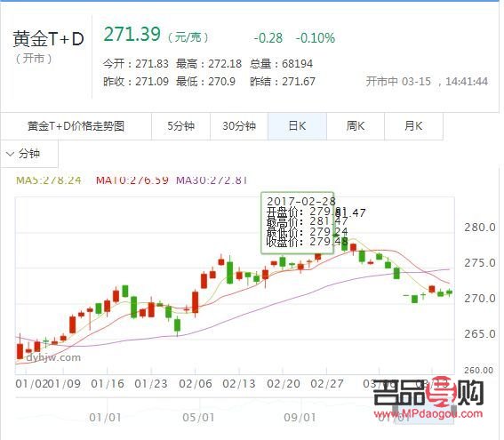The width and height of the screenshot is (504, 440).
Task: Switch to the 30分钟 chart tab
Action: (239, 126)
